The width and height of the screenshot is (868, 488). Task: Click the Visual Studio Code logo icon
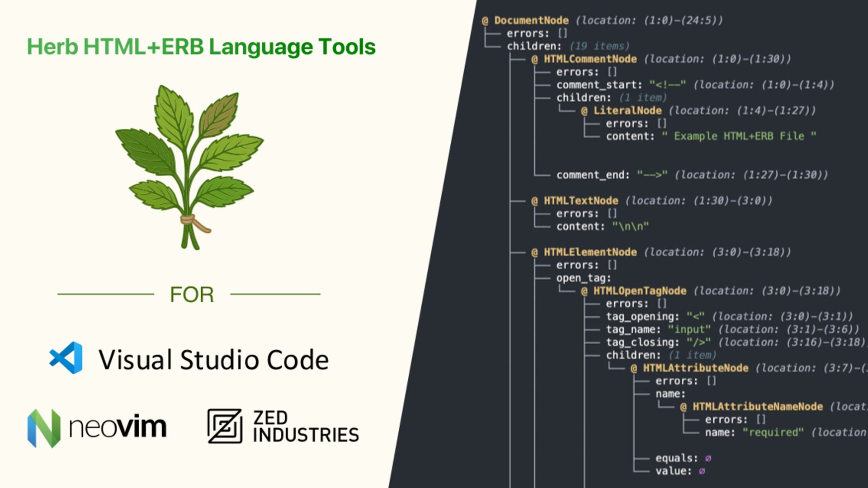(66, 358)
